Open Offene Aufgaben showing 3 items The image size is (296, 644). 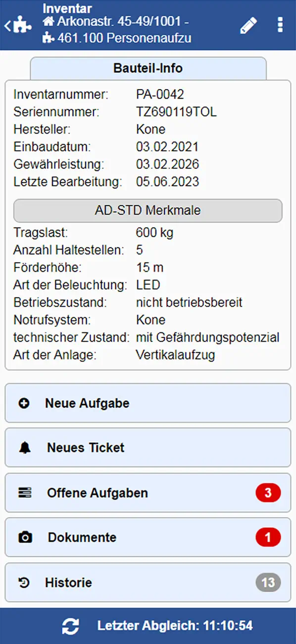[x=148, y=492]
